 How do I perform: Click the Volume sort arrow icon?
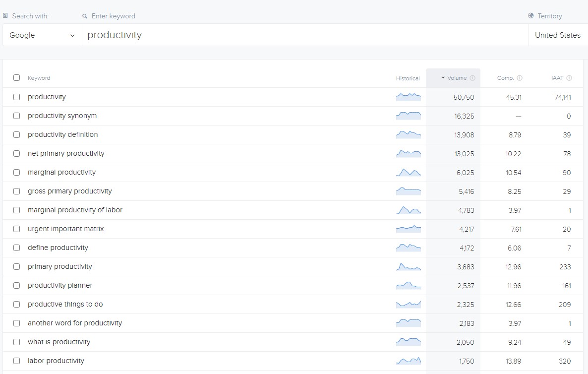[443, 78]
